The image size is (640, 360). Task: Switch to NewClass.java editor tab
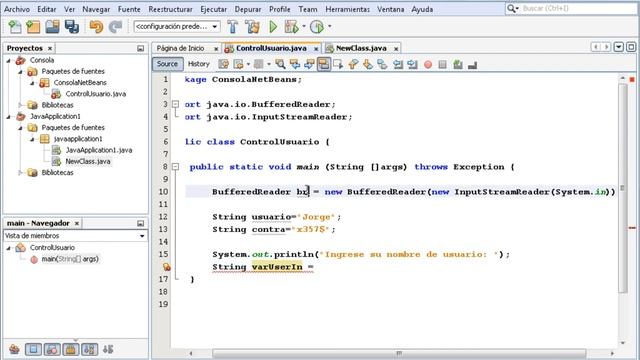pyautogui.click(x=361, y=48)
